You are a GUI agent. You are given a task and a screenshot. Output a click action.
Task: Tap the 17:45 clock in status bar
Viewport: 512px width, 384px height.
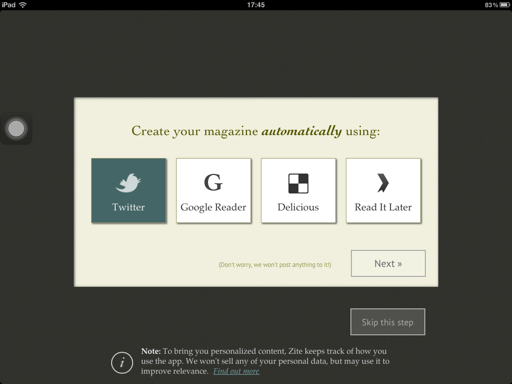[256, 5]
